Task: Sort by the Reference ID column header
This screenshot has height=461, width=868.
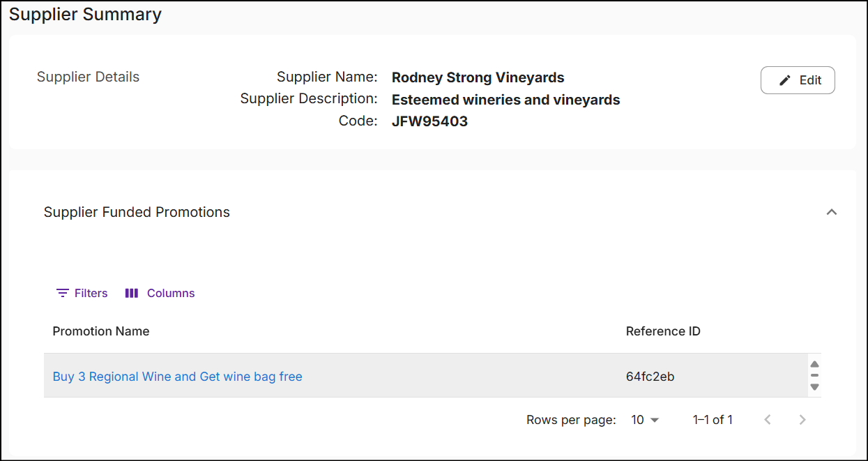Action: [x=663, y=331]
